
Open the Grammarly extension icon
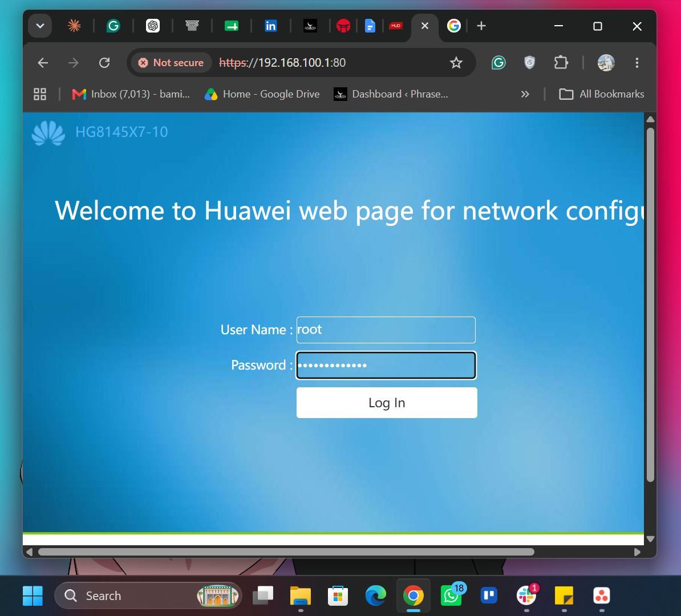pos(498,63)
